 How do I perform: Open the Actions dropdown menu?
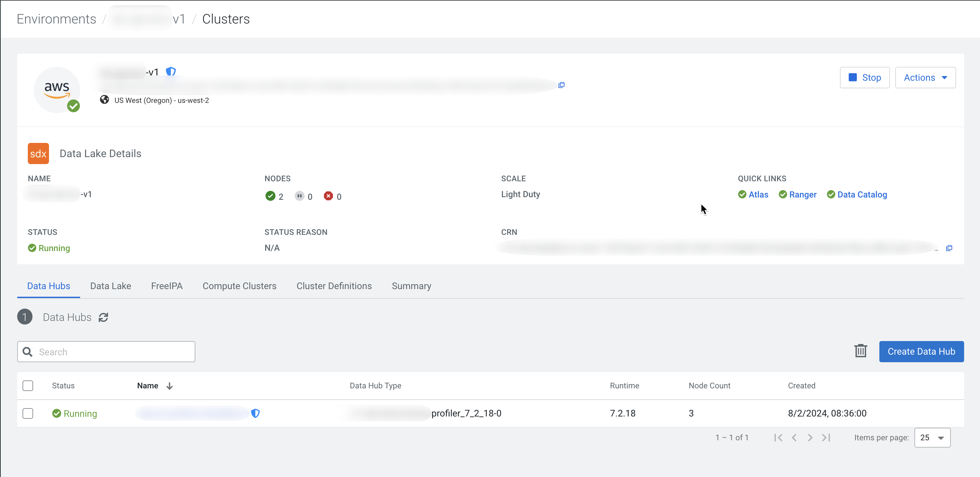tap(925, 77)
